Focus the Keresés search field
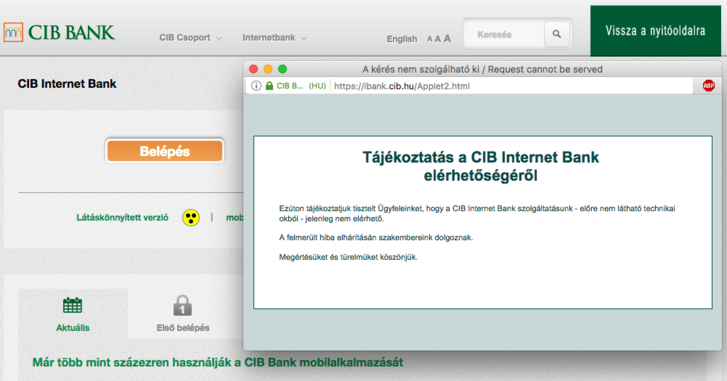Viewport: 727px width, 381px height. 505,34
